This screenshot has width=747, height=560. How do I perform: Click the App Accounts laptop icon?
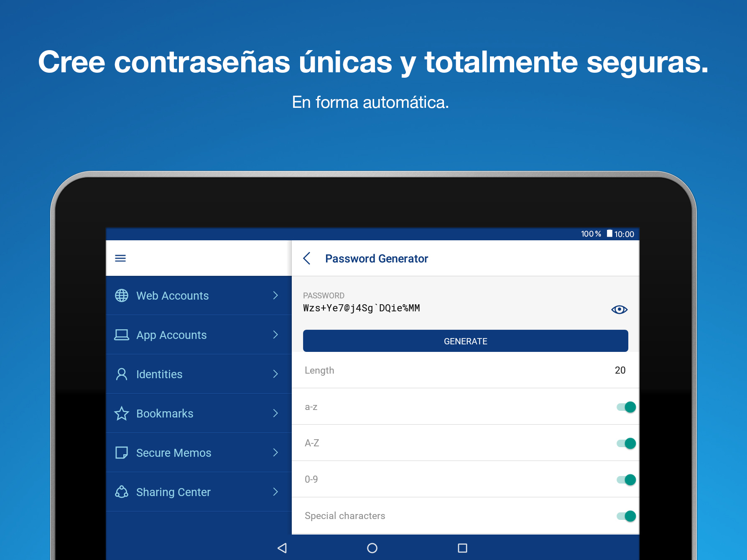122,335
